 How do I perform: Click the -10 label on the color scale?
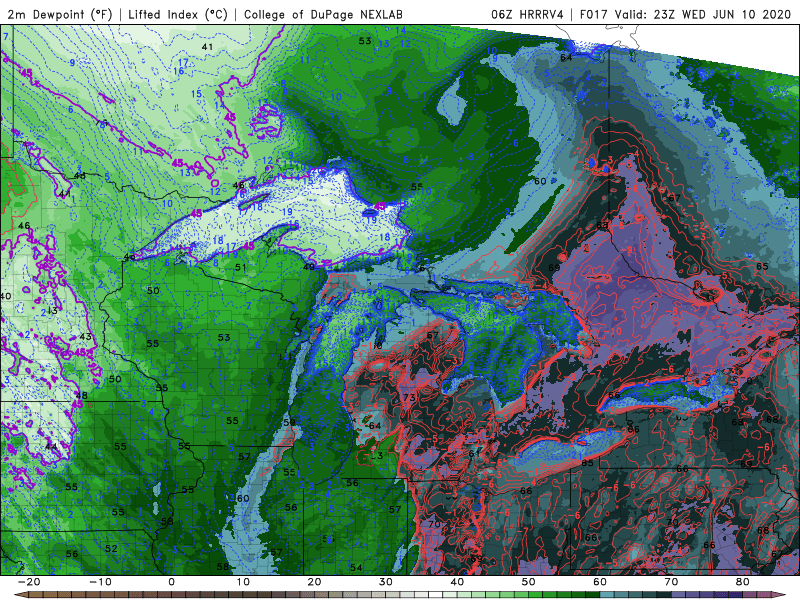click(x=100, y=582)
